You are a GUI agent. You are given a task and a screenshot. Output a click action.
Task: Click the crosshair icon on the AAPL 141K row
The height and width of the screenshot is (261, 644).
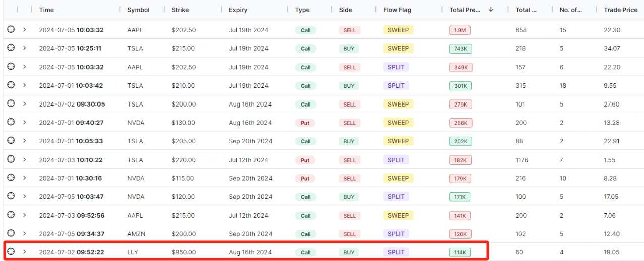pyautogui.click(x=11, y=215)
